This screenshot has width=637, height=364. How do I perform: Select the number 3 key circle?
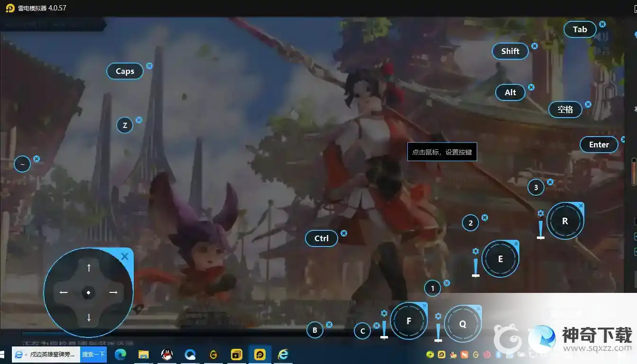536,187
